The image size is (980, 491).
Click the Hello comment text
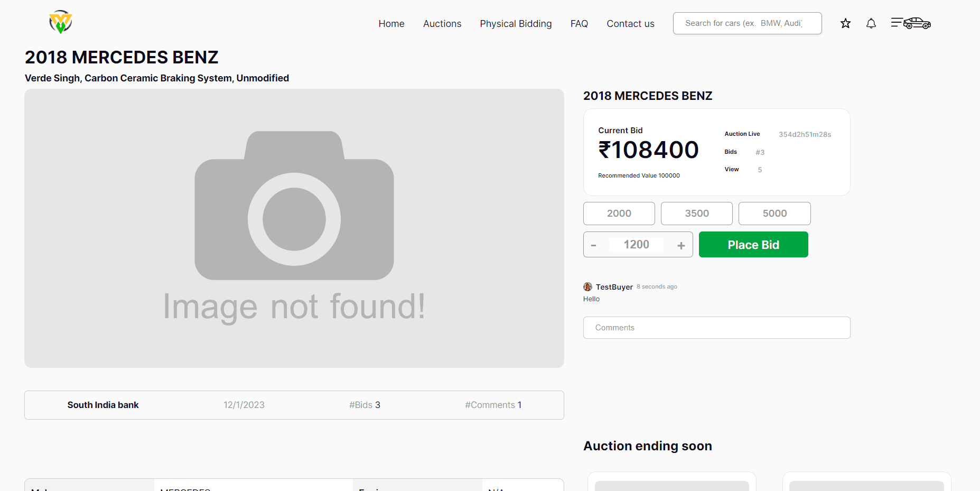point(591,299)
